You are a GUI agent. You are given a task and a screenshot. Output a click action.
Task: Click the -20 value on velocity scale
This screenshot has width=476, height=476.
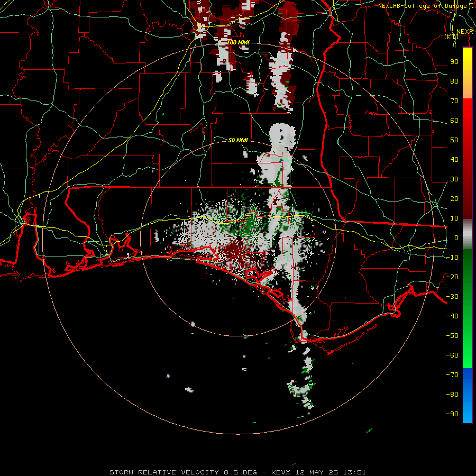coord(452,277)
